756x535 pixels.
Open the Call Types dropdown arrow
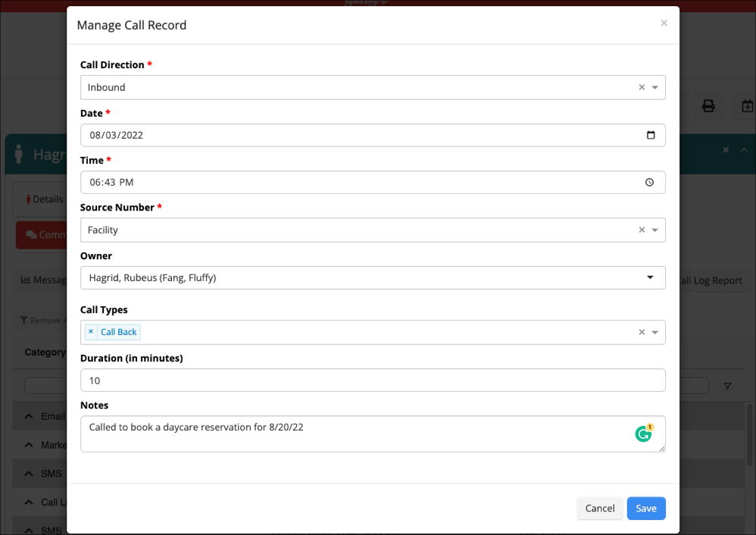click(654, 333)
